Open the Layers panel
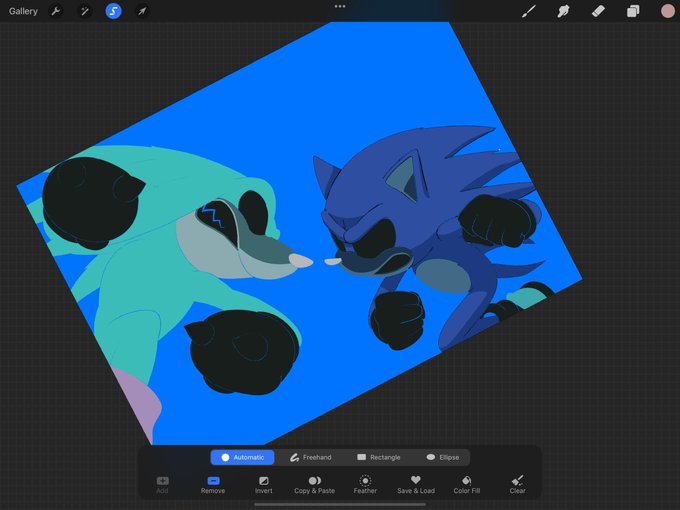The width and height of the screenshot is (680, 510). tap(633, 11)
